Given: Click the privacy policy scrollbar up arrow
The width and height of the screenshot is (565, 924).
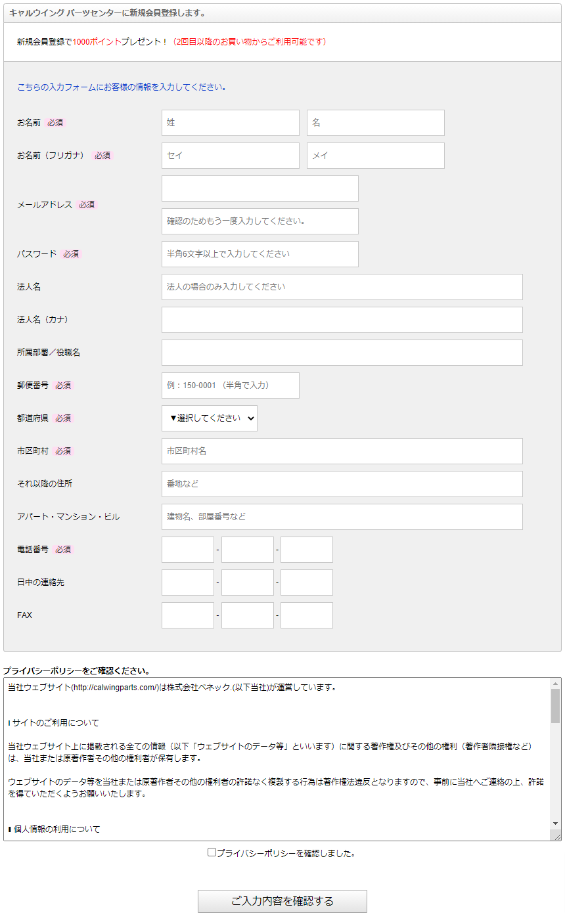Looking at the screenshot, I should [x=556, y=684].
